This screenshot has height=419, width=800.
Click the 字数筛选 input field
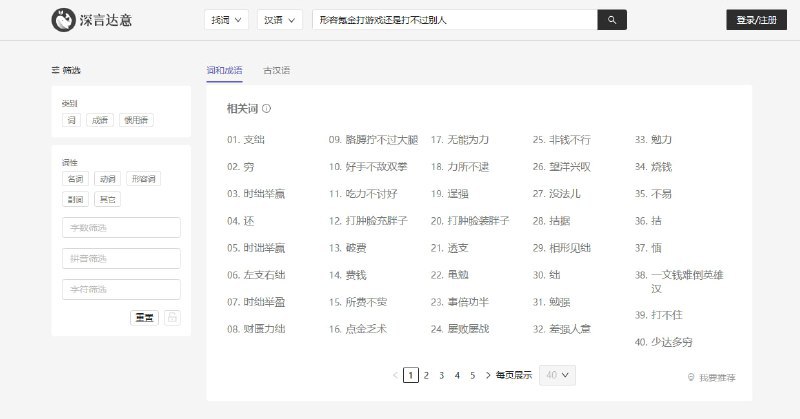pyautogui.click(x=121, y=227)
